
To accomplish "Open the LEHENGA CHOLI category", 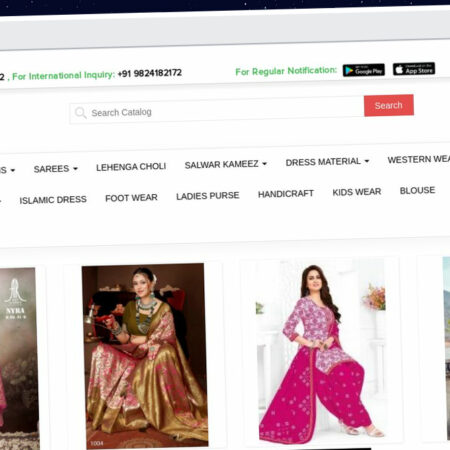I will [x=131, y=167].
